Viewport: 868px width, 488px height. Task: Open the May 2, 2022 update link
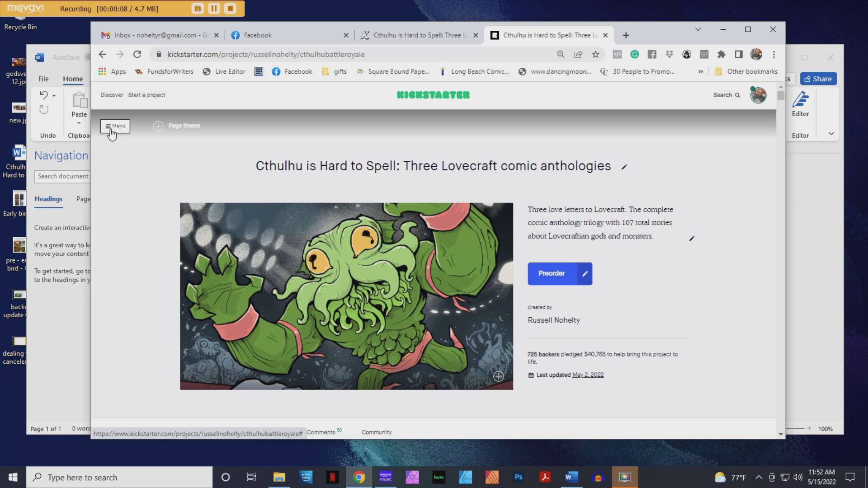point(588,375)
